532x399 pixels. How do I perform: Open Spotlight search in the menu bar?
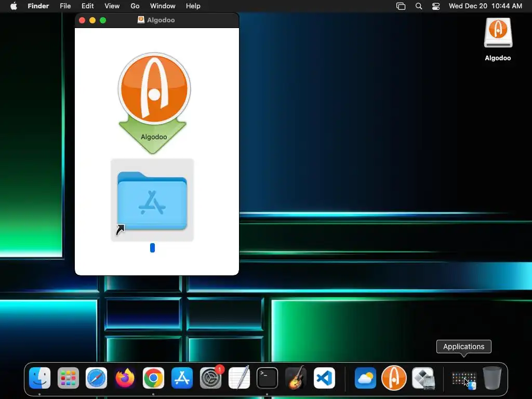tap(419, 6)
